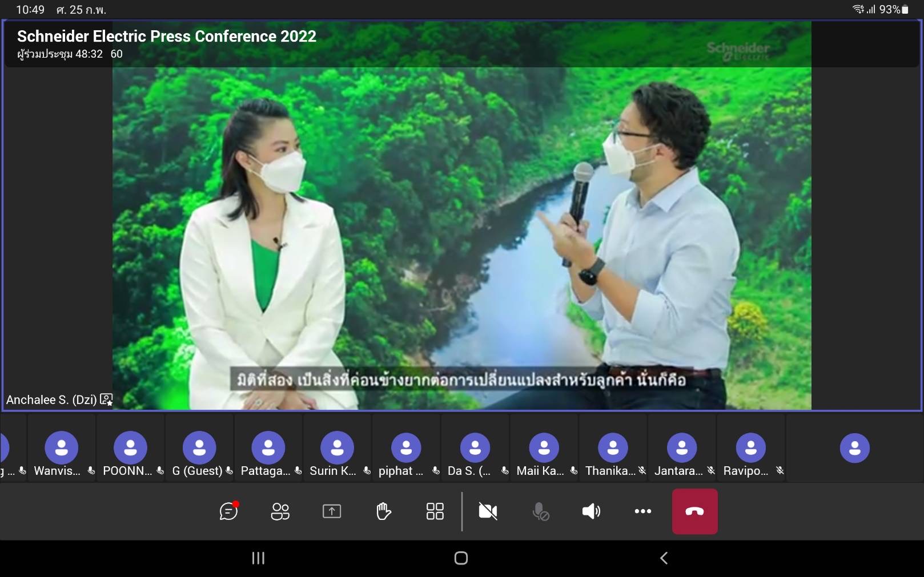
Task: Tap the 10:49 clock
Action: coord(30,10)
